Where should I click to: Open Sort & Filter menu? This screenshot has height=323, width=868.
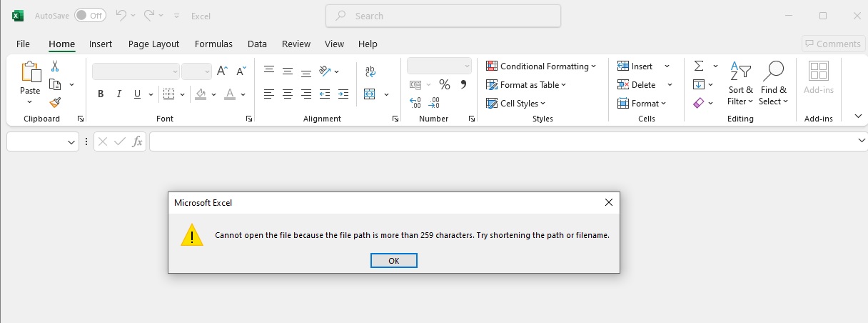pyautogui.click(x=740, y=84)
